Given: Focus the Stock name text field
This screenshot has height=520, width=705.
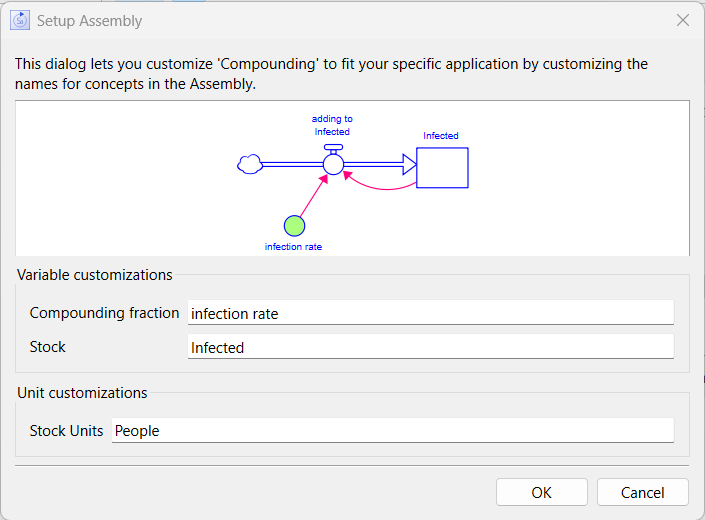Looking at the screenshot, I should (x=430, y=348).
